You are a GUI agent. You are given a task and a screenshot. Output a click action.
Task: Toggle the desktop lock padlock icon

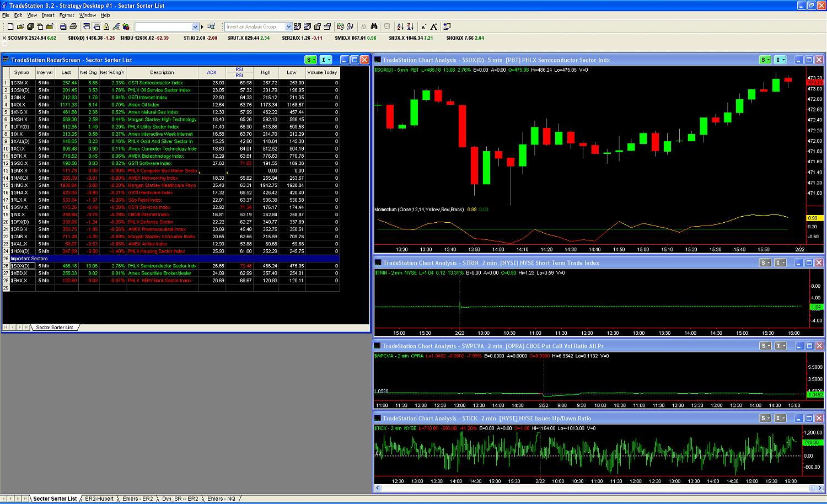[x=106, y=26]
